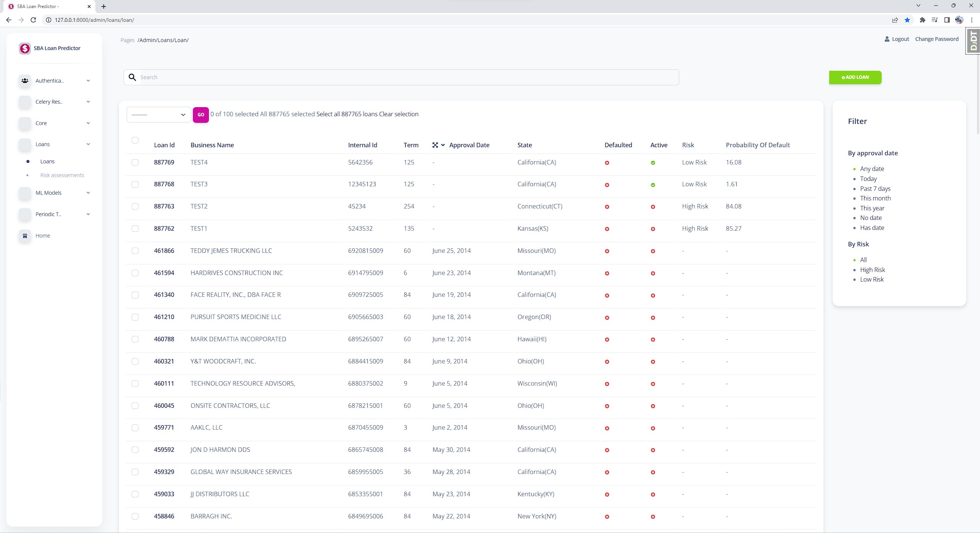
Task: Open the bulk actions dropdown
Action: pyautogui.click(x=158, y=114)
